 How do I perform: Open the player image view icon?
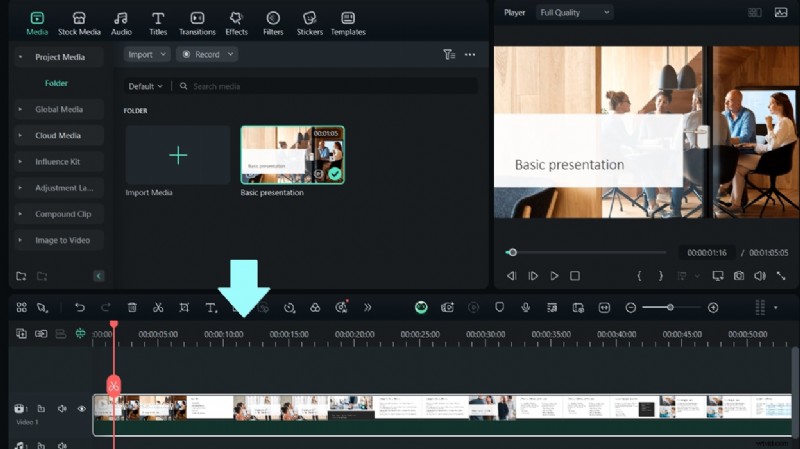pyautogui.click(x=781, y=12)
